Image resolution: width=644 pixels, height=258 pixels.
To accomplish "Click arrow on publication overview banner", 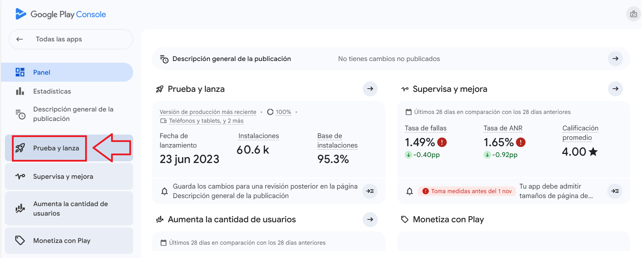I will pos(615,59).
